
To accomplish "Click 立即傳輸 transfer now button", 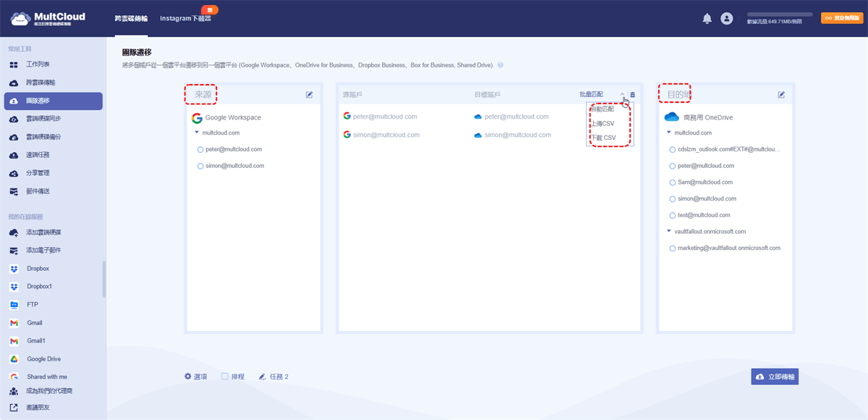I will [775, 377].
